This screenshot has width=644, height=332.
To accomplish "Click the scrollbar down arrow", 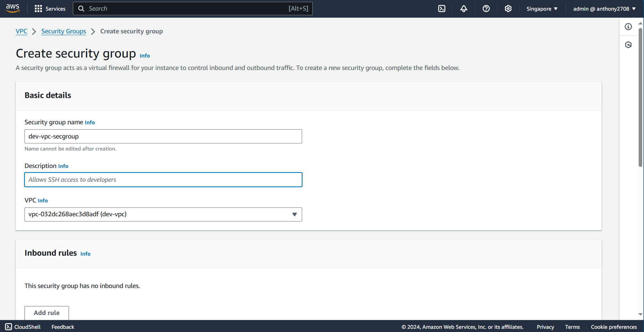I will (640, 314).
